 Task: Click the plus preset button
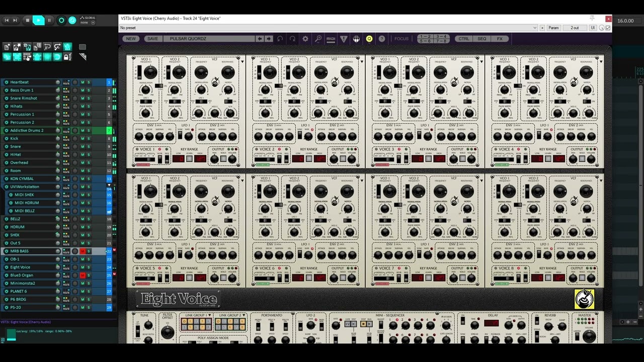click(x=542, y=28)
